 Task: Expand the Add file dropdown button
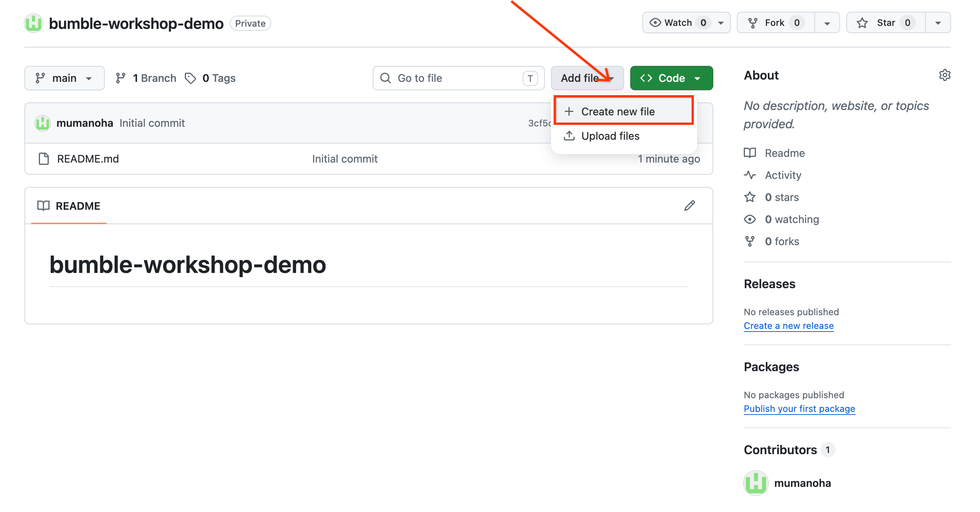tap(587, 78)
